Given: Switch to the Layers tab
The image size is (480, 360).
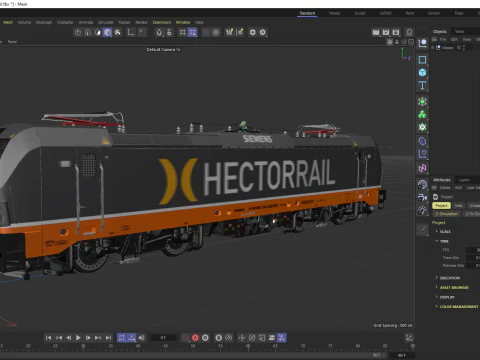Looking at the screenshot, I should 464,180.
